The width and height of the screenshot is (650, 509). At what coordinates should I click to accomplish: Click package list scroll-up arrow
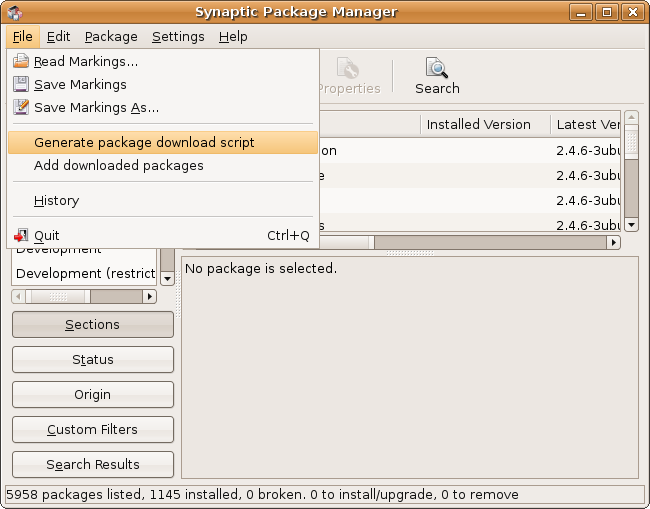631,117
